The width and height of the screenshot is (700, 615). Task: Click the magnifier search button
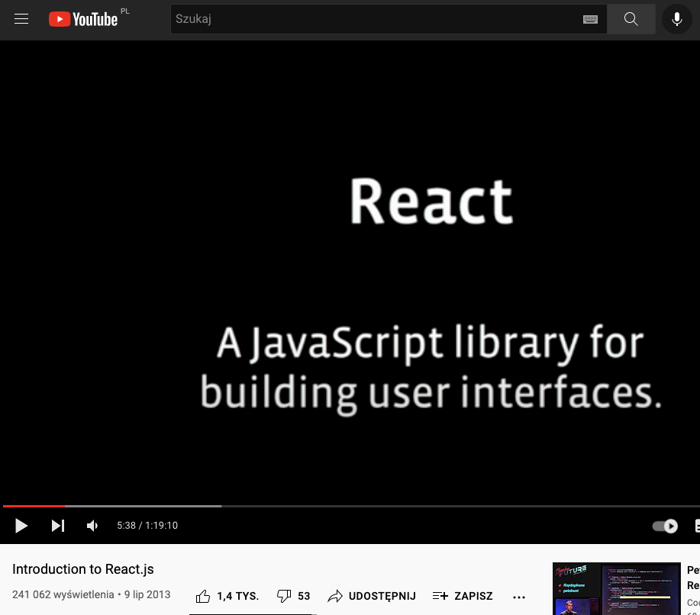631,19
